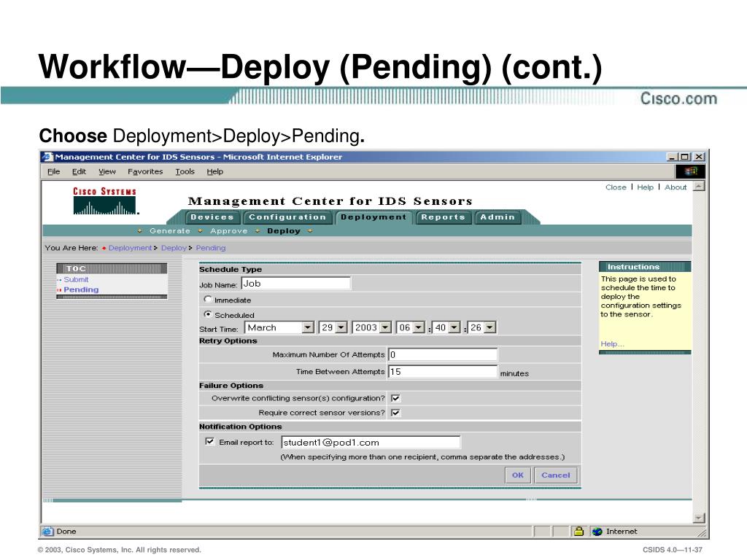Toggle Overwrite conflicting sensor(s) configuration checkbox
Image resolution: width=747 pixels, height=560 pixels.
click(x=395, y=398)
